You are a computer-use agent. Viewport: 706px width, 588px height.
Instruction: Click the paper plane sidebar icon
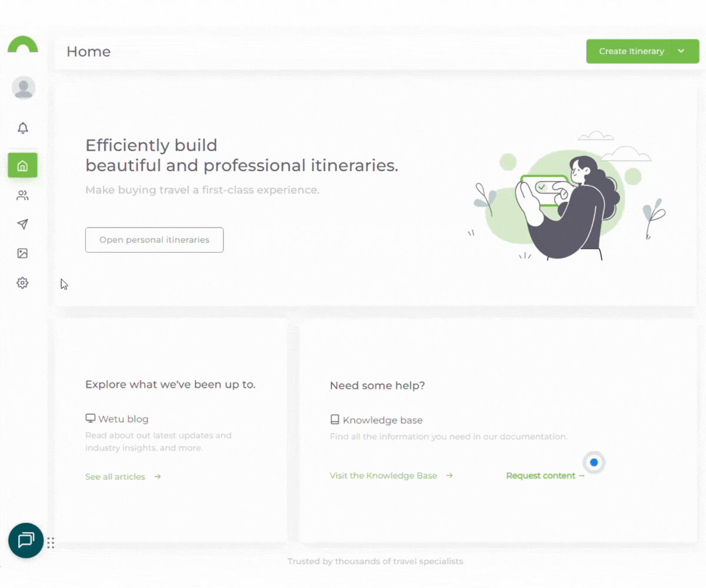[x=23, y=224]
